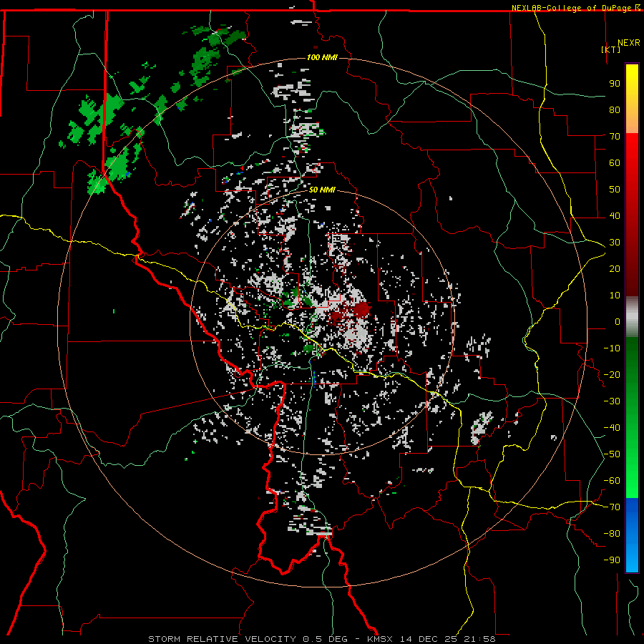The image size is (644, 644).
Task: Click the STORM RELATIVE VELOCITY caption text
Action: (x=221, y=639)
